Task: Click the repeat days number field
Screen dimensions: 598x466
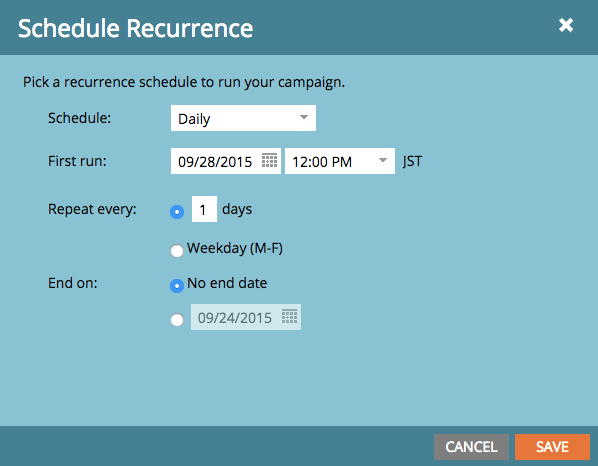Action: tap(204, 209)
